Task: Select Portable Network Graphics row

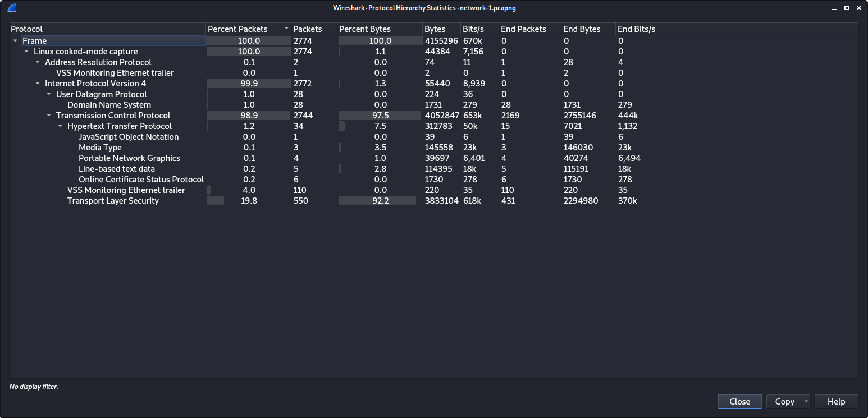Action: [433, 158]
